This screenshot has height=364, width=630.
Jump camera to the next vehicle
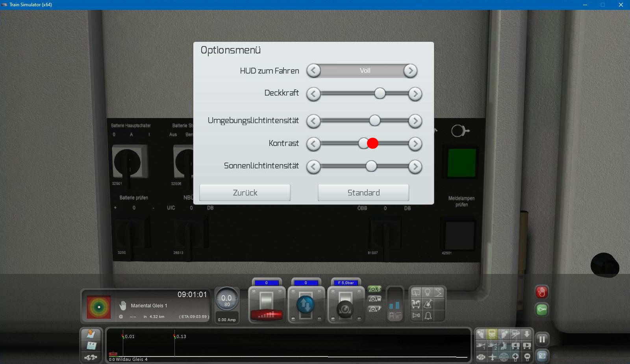527,346
